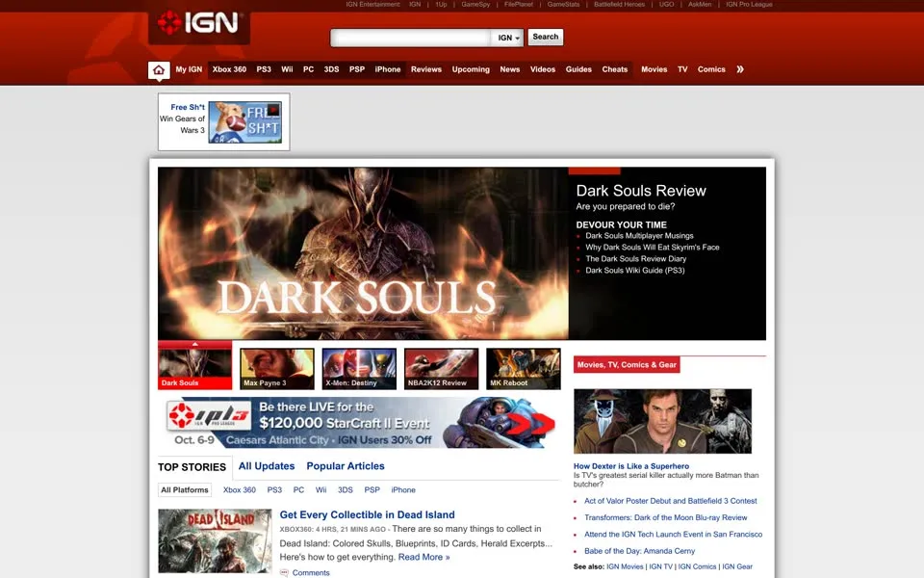
Task: Expand more navigation with double chevron
Action: click(x=740, y=69)
